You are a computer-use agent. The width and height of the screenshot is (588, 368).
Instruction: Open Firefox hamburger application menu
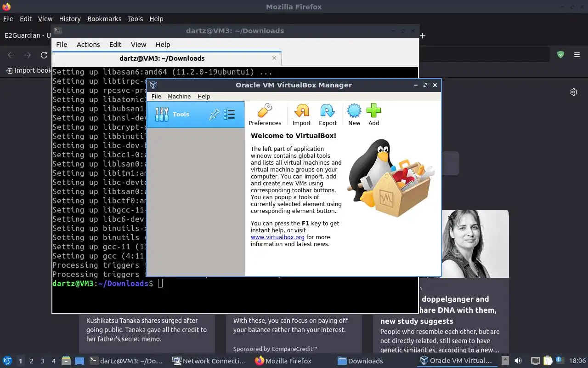pyautogui.click(x=577, y=55)
